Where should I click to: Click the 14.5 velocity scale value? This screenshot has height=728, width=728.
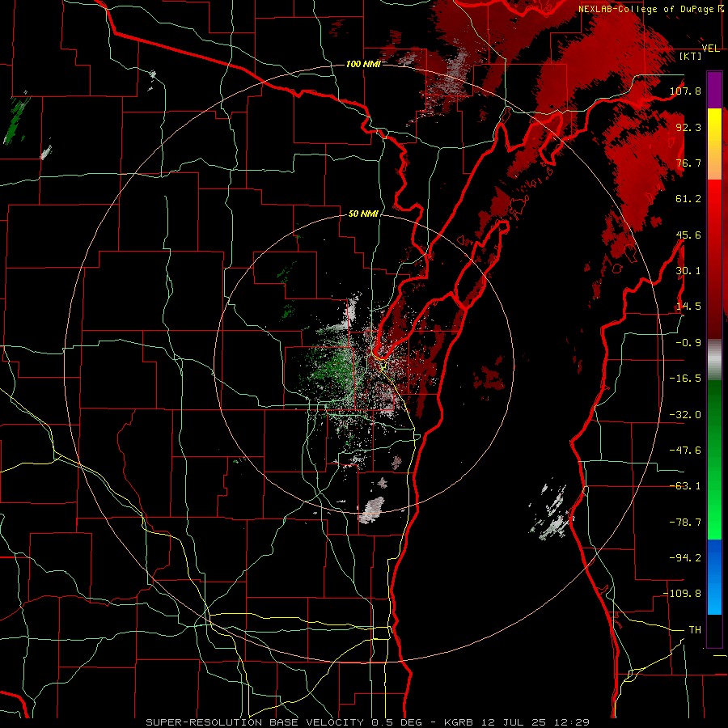[688, 307]
